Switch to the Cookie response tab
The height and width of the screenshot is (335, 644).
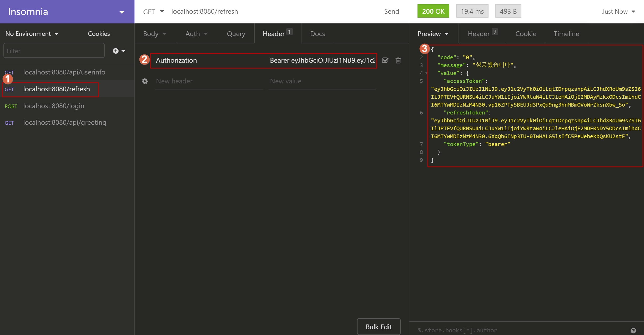[x=525, y=33]
